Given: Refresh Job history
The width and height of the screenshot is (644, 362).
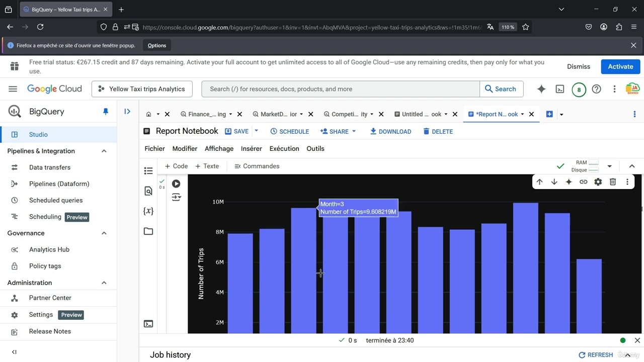Looking at the screenshot, I should (x=596, y=354).
